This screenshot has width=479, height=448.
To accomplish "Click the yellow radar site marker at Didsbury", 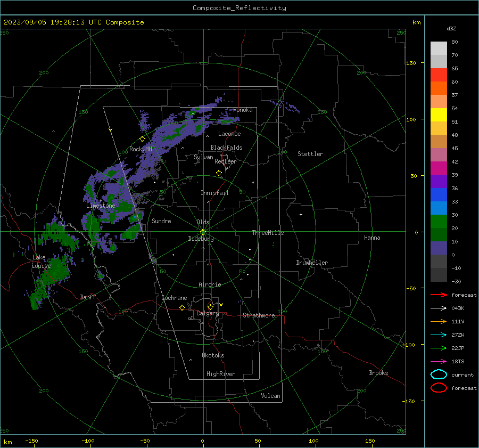I will click(203, 232).
